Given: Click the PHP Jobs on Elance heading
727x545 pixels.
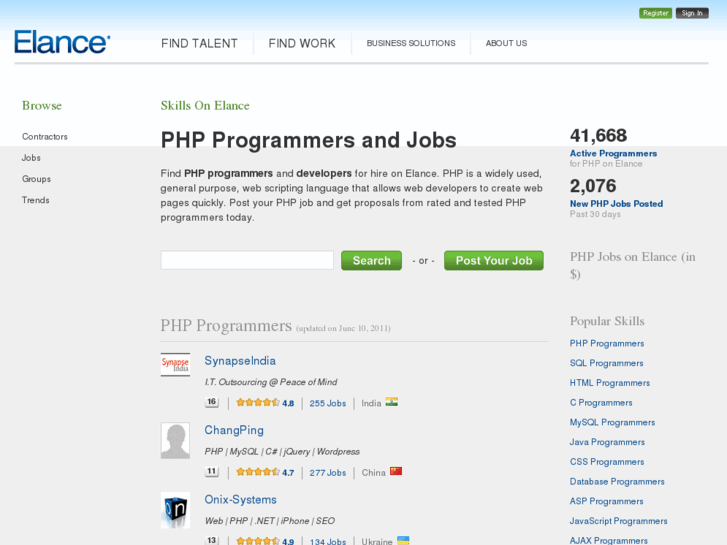Looking at the screenshot, I should pyautogui.click(x=632, y=265).
